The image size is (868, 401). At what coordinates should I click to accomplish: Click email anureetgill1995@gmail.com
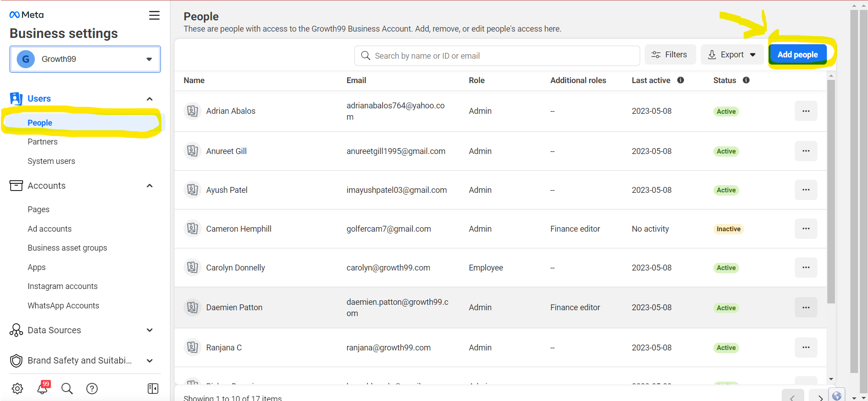pos(396,151)
